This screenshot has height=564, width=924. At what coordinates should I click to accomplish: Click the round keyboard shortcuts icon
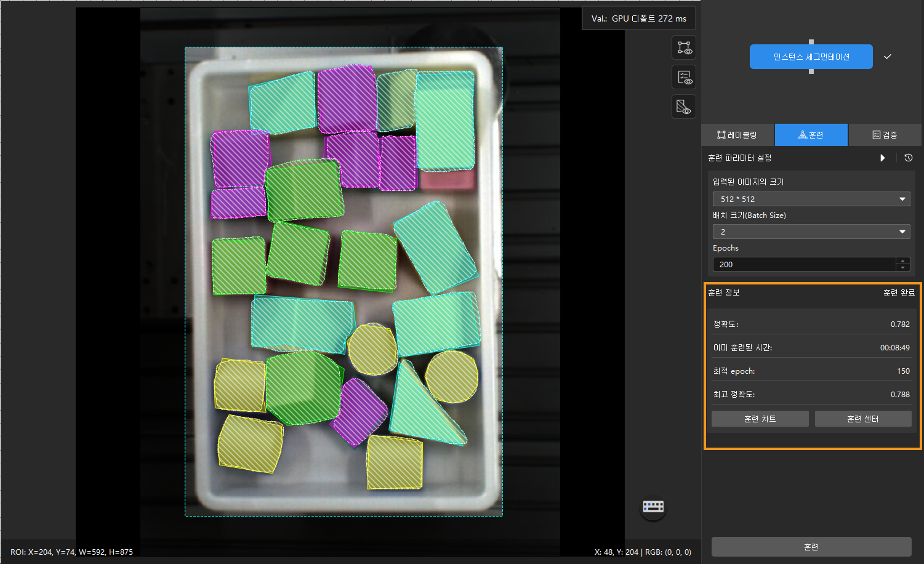tap(653, 507)
